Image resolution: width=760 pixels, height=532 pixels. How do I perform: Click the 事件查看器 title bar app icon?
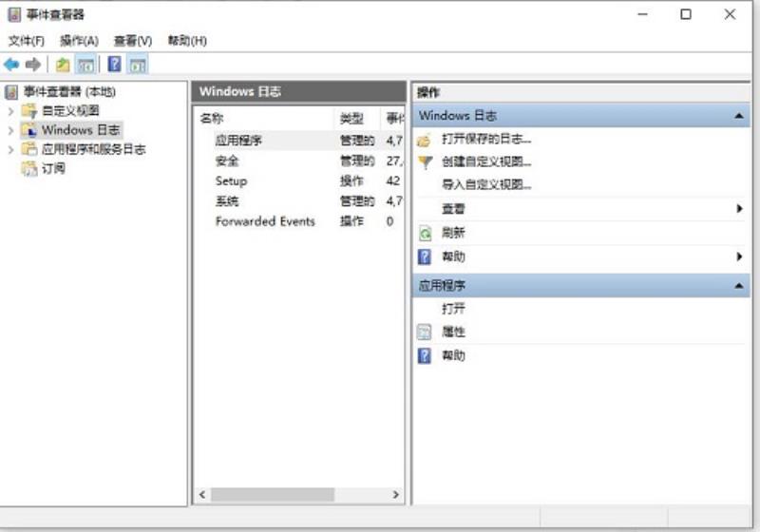(x=14, y=14)
